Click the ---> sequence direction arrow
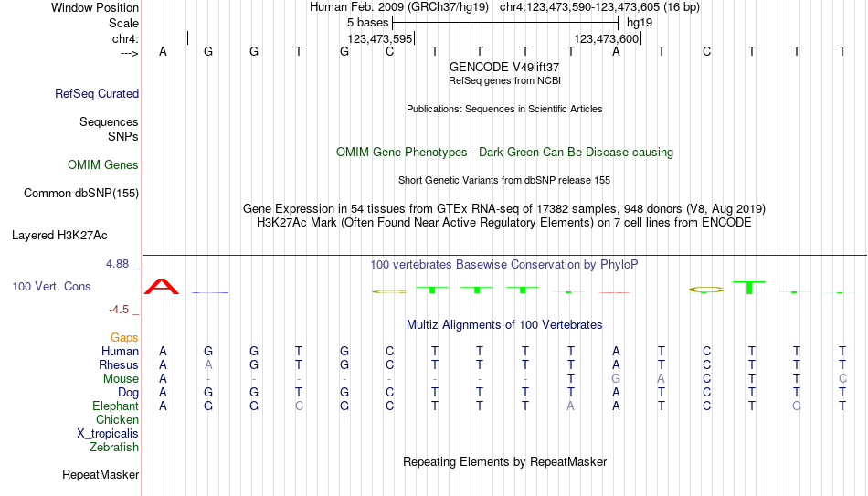 (x=130, y=53)
